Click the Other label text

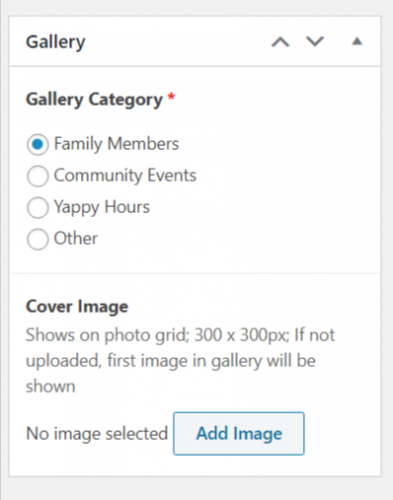(76, 239)
